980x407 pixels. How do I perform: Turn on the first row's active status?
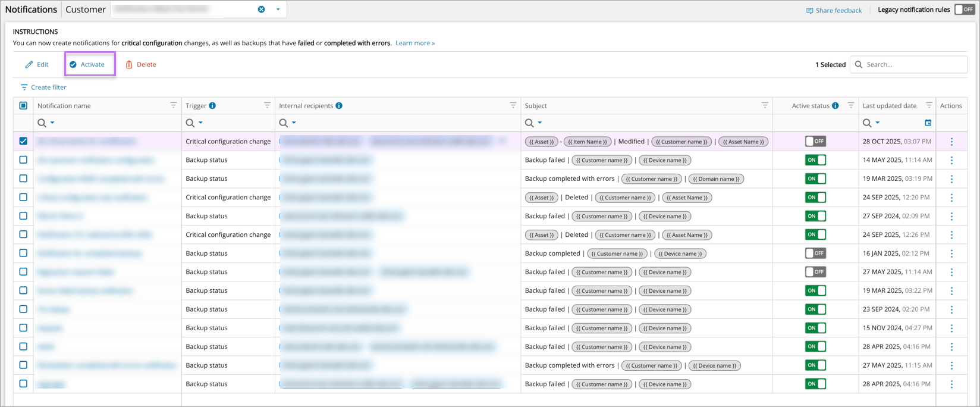(815, 142)
